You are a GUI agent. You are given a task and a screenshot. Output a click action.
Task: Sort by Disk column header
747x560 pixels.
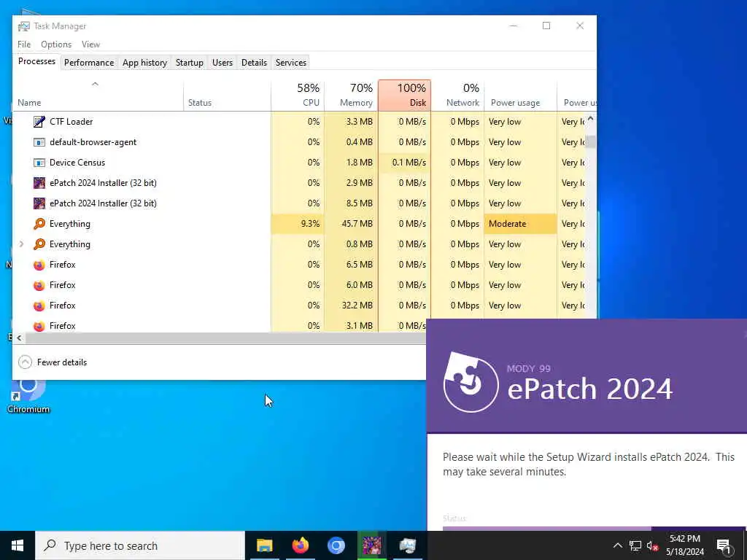pos(404,96)
